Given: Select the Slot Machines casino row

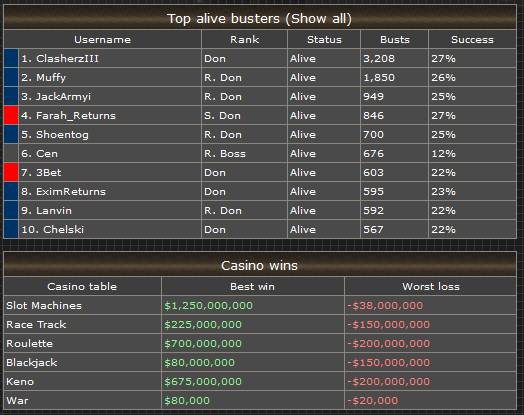Looking at the screenshot, I should [260, 305].
